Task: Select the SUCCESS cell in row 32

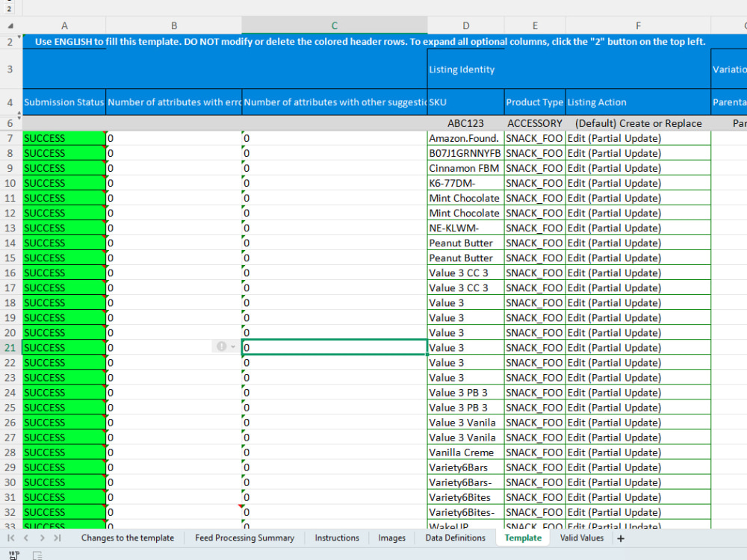Action: tap(64, 512)
